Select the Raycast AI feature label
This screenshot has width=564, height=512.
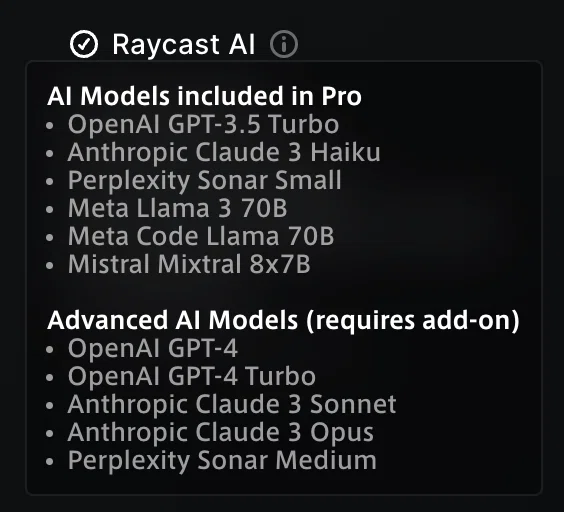coord(184,44)
